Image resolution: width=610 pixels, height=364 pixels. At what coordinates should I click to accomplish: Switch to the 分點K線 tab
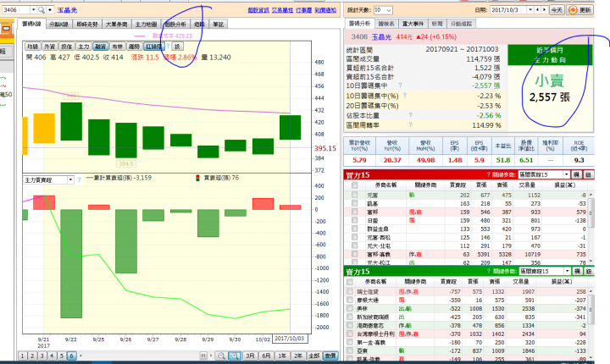(58, 24)
